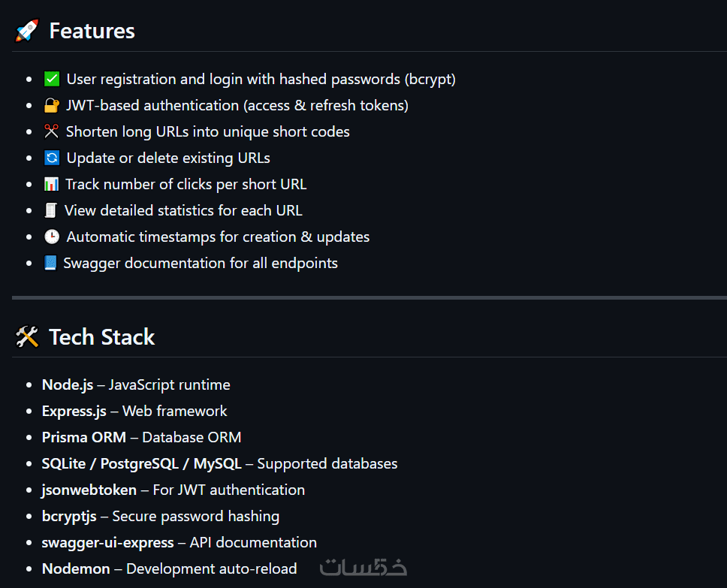
Task: Select the bold Node.js text
Action: click(68, 385)
